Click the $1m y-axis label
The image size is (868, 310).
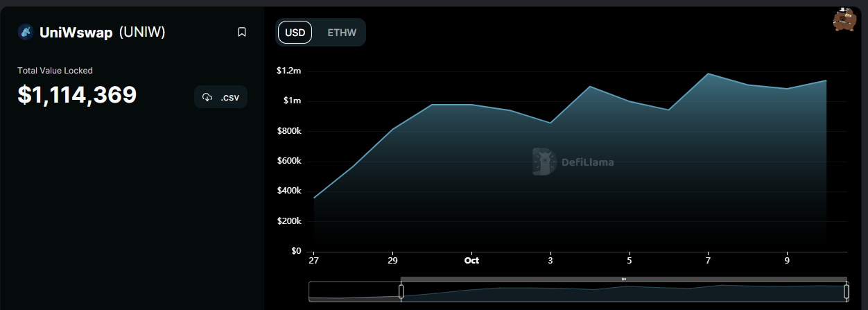(292, 101)
